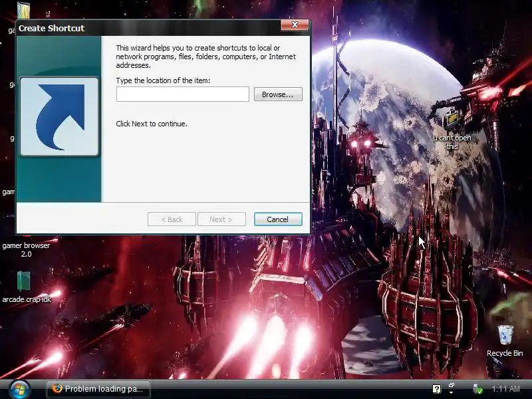Click the 'Click Next to continue.' text
Screen dimensions: 532x399
pos(152,124)
